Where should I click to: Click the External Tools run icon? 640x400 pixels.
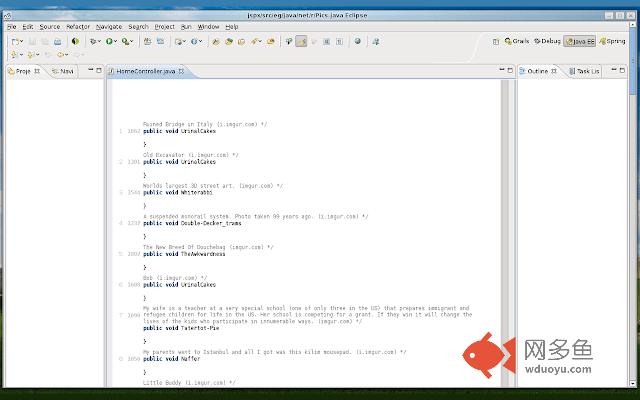[125, 41]
